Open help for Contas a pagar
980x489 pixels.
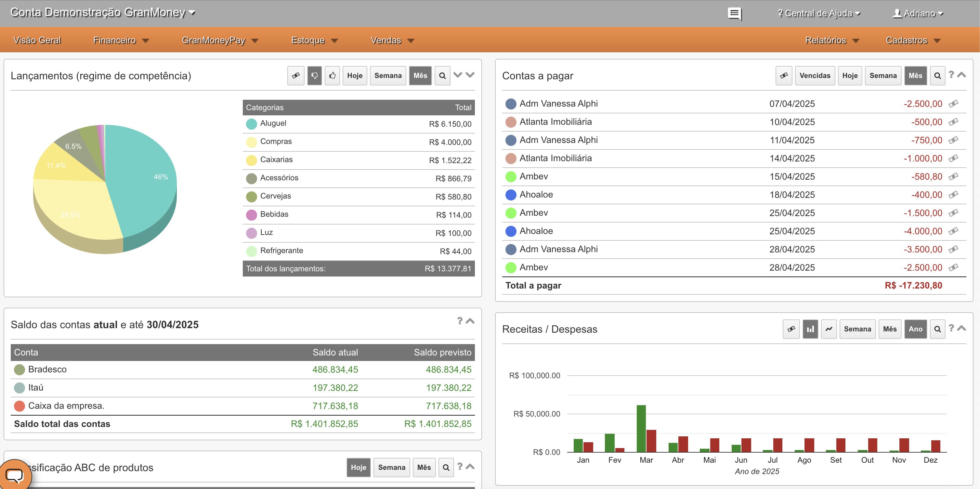(951, 74)
